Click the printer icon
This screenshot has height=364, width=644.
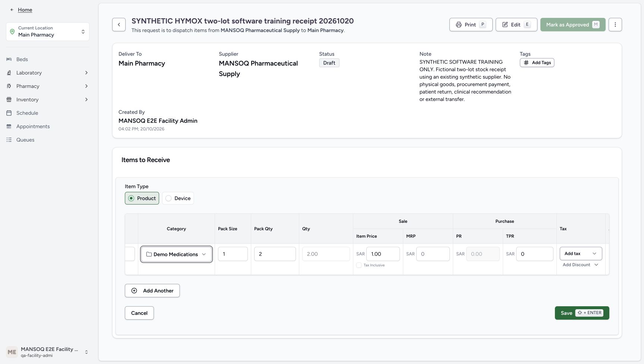click(459, 25)
